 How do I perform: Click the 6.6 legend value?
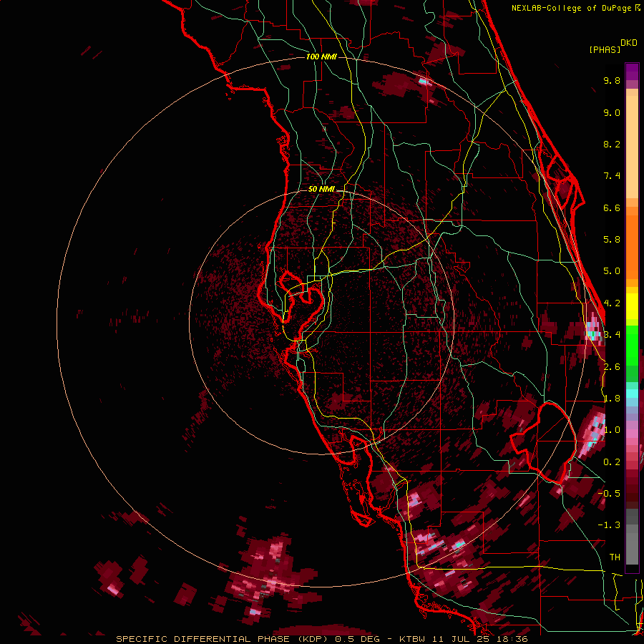tap(612, 208)
